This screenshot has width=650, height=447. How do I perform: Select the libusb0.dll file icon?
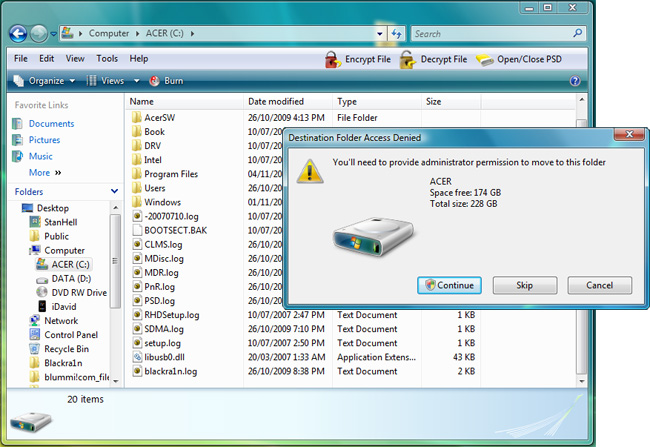click(x=137, y=357)
